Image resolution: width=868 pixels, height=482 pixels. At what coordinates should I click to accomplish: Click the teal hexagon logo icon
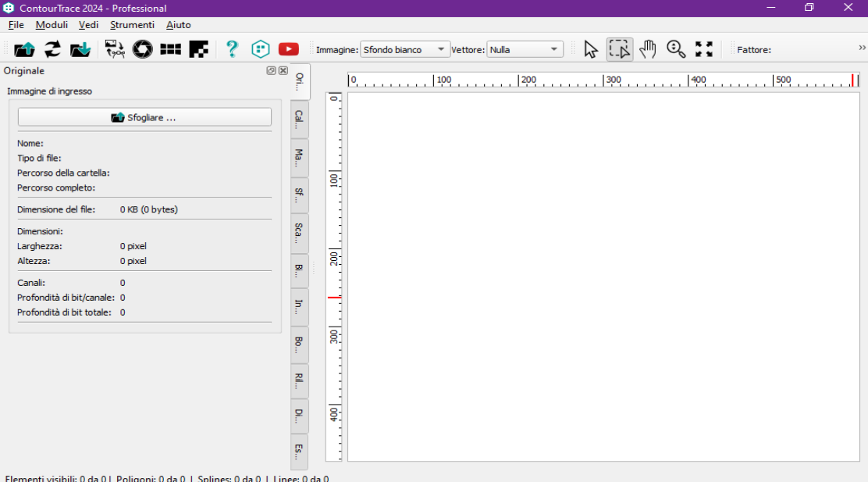[260, 49]
